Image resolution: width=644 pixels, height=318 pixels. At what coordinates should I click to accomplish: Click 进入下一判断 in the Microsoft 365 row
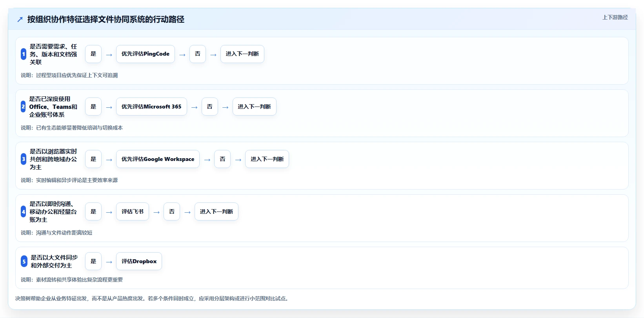[255, 107]
